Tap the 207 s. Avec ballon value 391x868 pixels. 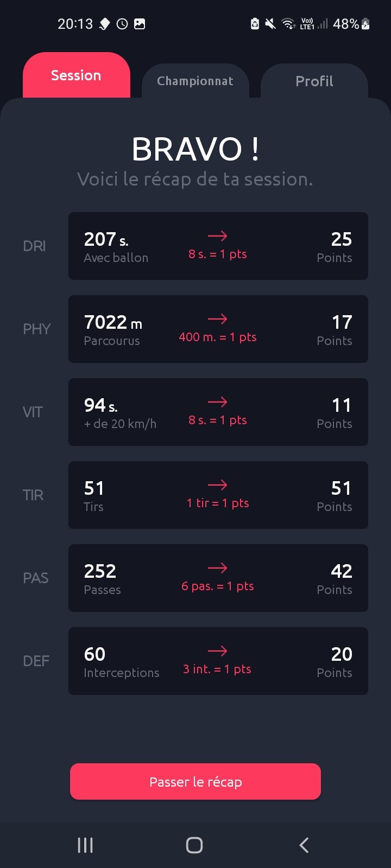tap(106, 239)
